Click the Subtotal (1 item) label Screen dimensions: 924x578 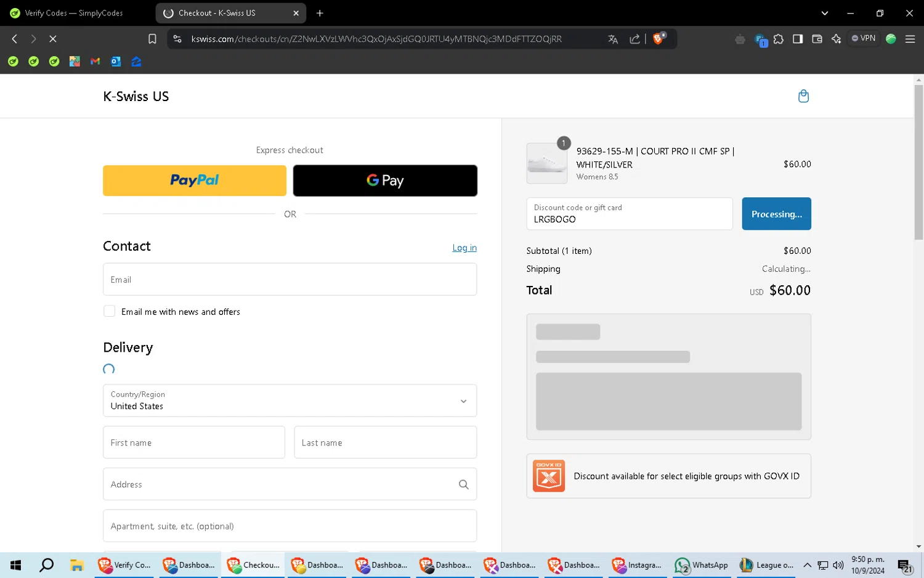point(559,251)
